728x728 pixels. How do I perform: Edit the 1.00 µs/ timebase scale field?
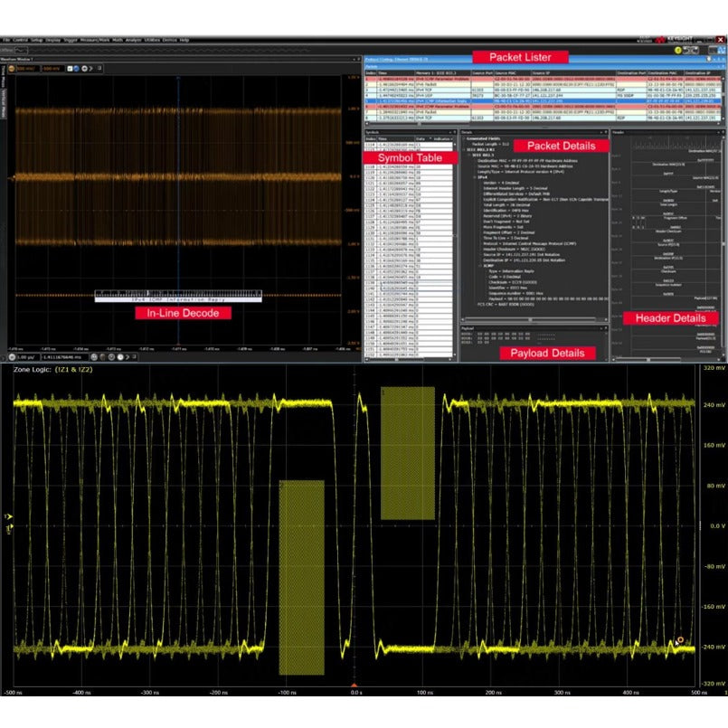28,357
